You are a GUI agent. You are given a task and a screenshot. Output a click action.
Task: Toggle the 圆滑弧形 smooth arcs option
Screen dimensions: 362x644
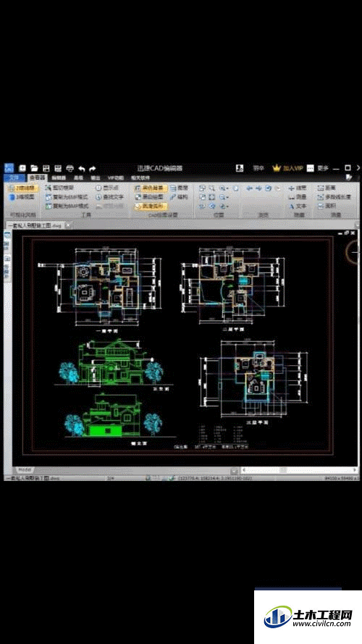point(150,206)
